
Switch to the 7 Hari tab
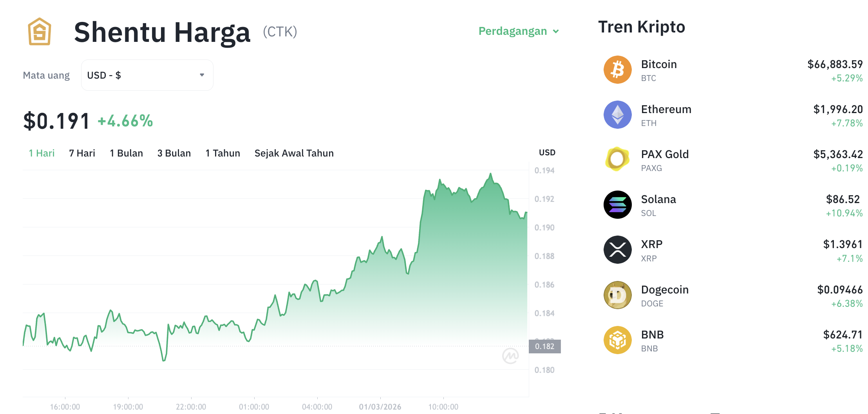81,153
